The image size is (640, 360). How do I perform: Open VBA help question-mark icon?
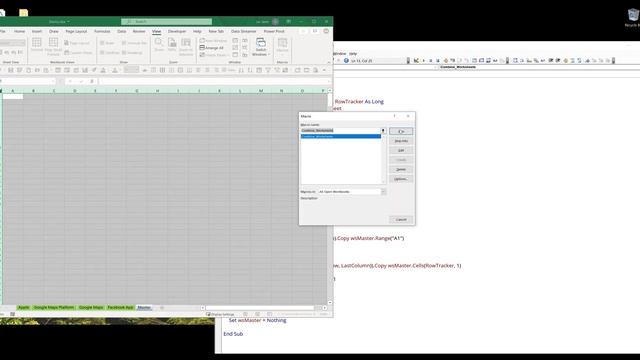tap(346, 60)
